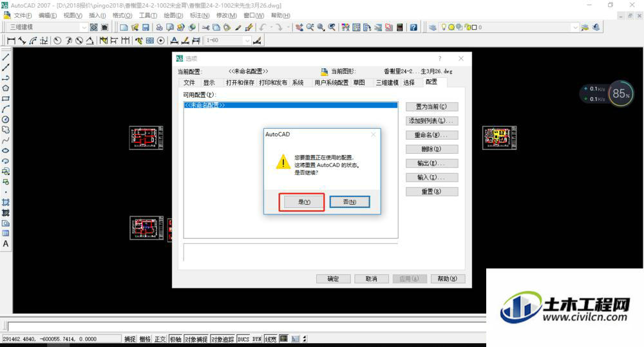Screen dimensions: 644x347
Task: Click the Pan realtime icon
Action: [299, 28]
